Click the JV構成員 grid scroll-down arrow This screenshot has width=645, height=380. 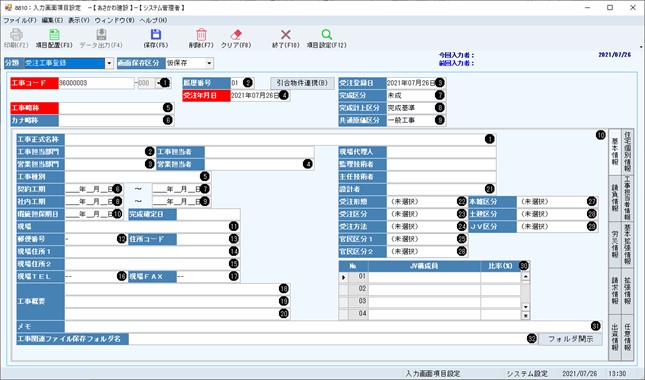click(x=525, y=307)
